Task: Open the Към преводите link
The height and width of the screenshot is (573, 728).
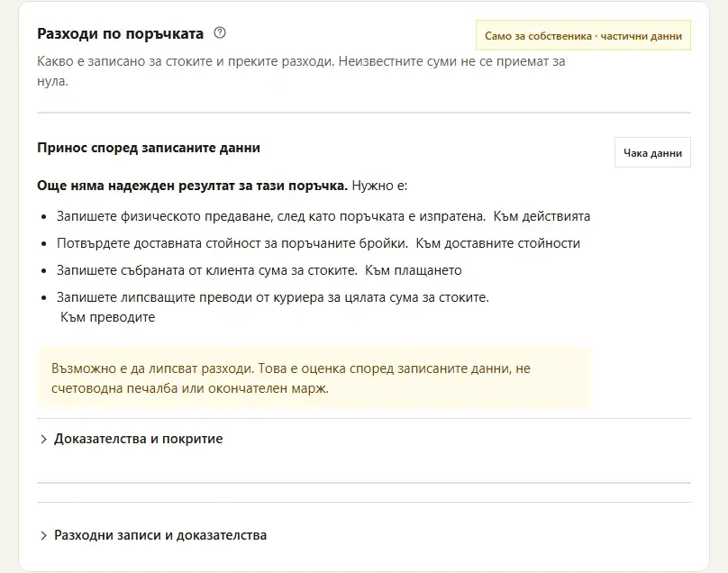Action: (108, 317)
